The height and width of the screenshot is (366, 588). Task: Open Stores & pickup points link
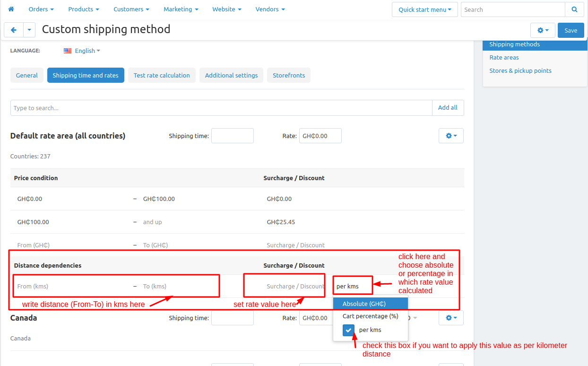(x=520, y=71)
